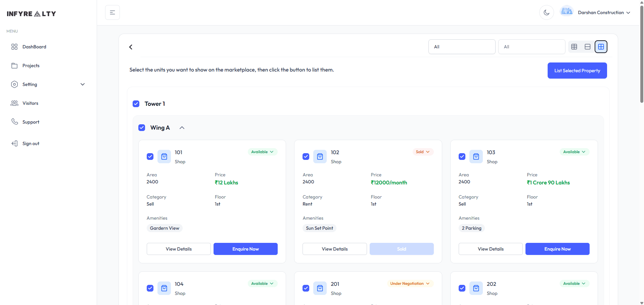Click the shop icon for unit 104
Viewport: 644px width, 305px height.
164,288
